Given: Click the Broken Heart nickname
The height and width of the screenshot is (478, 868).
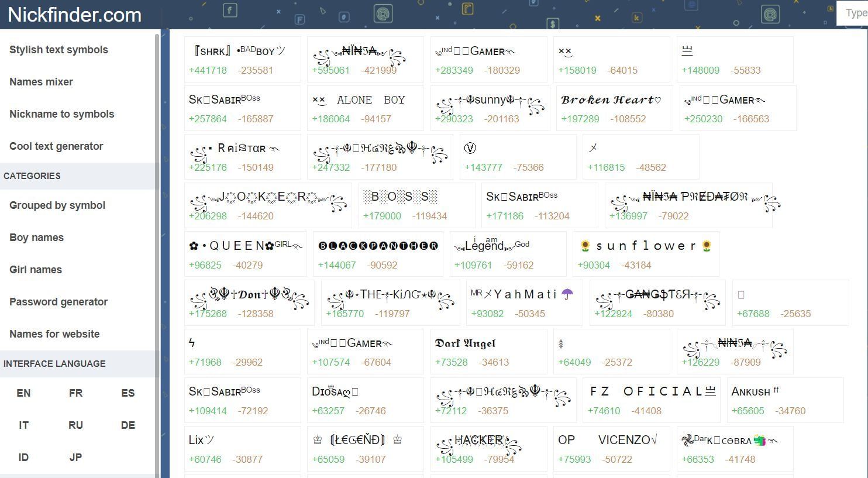Looking at the screenshot, I should 611,100.
